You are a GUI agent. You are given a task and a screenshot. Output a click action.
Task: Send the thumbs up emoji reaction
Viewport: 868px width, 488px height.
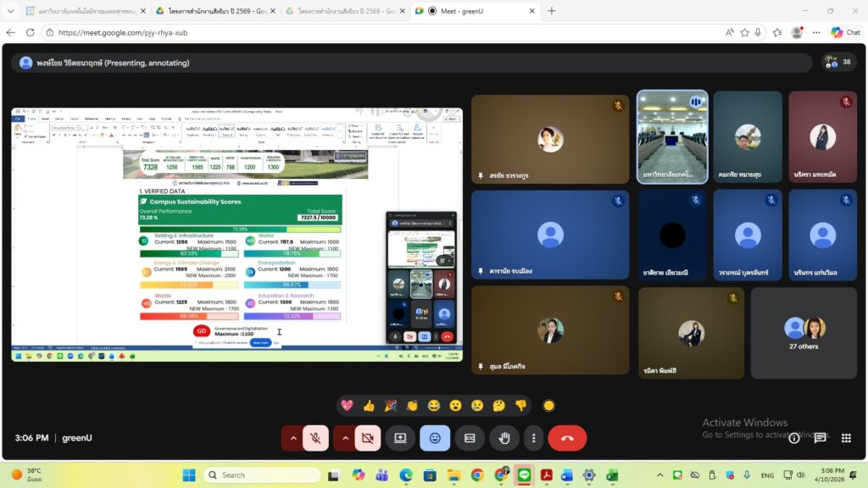tap(369, 406)
